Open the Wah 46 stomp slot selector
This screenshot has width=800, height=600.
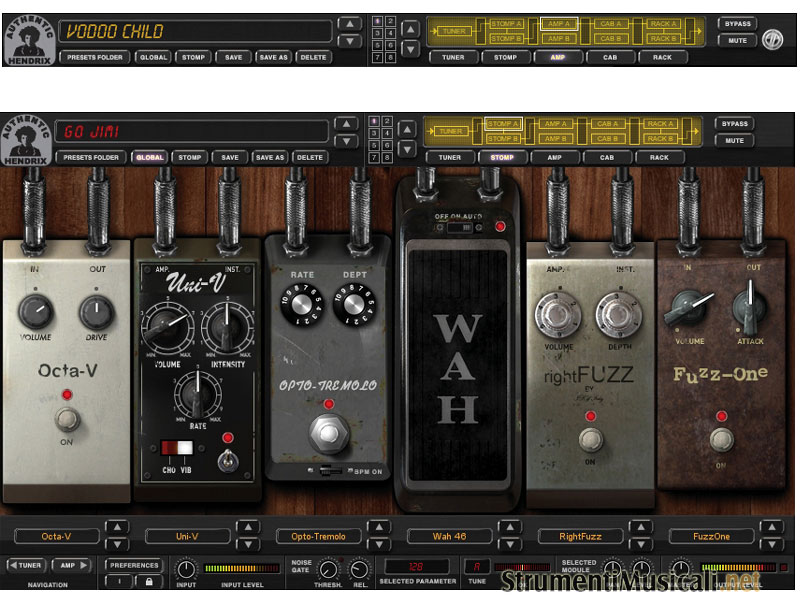pos(448,536)
